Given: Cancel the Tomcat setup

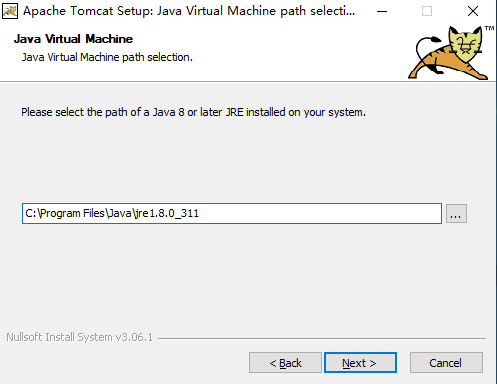Looking at the screenshot, I should [446, 363].
